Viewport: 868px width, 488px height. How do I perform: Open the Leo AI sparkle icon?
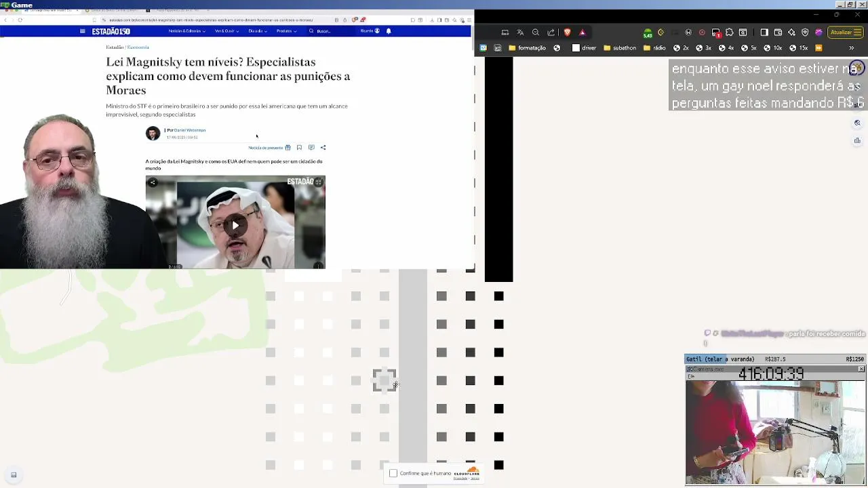[x=791, y=32]
